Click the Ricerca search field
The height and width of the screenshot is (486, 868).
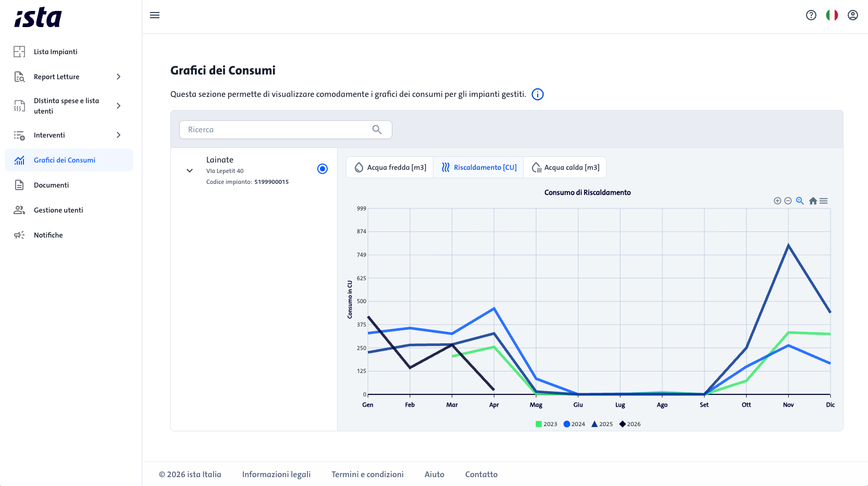point(286,130)
